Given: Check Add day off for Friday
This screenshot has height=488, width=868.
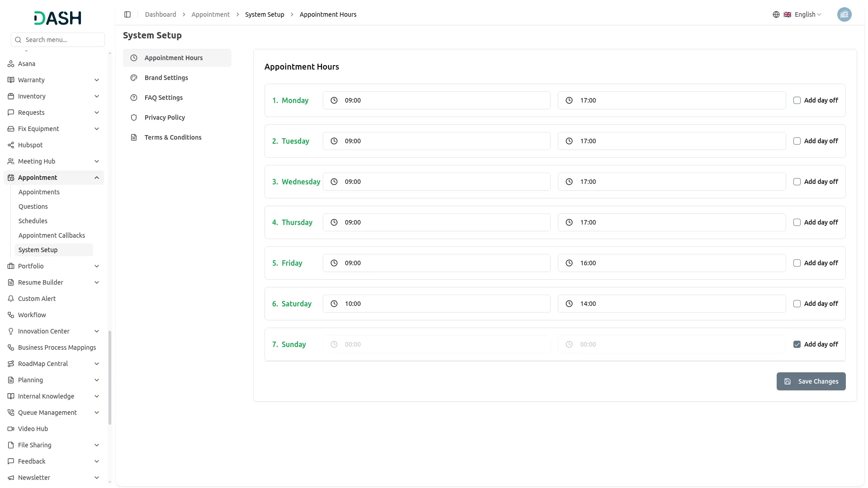Looking at the screenshot, I should 797,263.
